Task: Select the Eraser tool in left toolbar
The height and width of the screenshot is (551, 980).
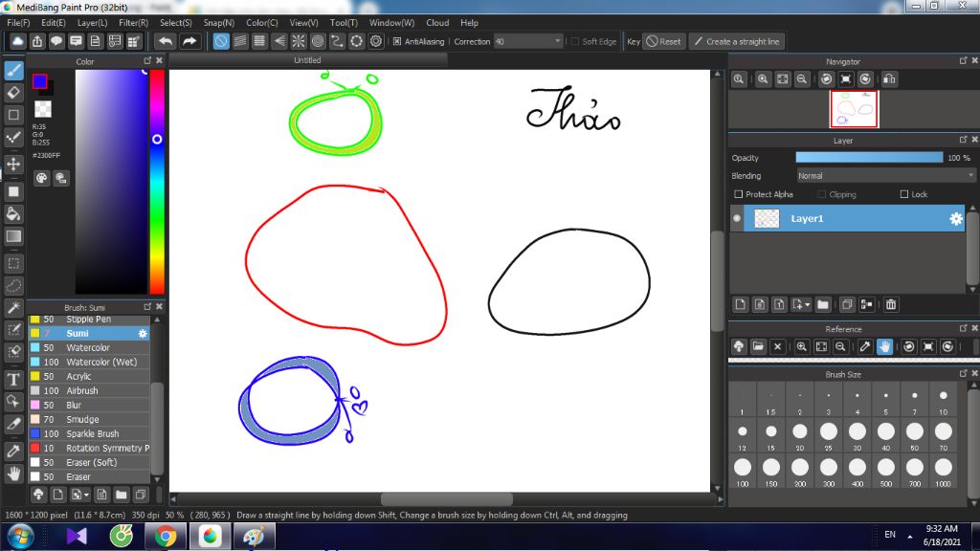Action: 13,93
